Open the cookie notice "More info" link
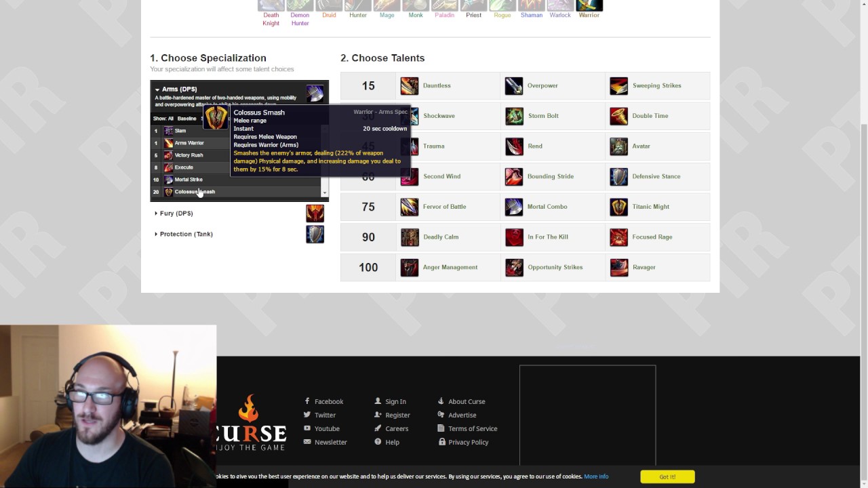 (596, 476)
